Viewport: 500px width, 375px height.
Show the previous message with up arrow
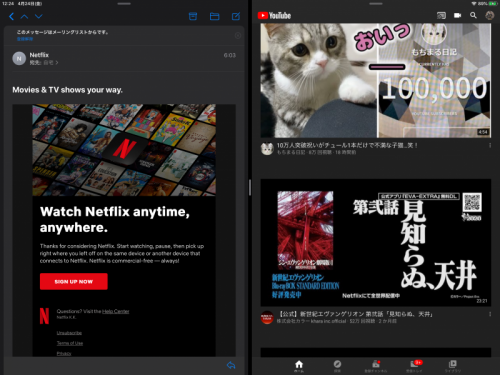point(24,16)
